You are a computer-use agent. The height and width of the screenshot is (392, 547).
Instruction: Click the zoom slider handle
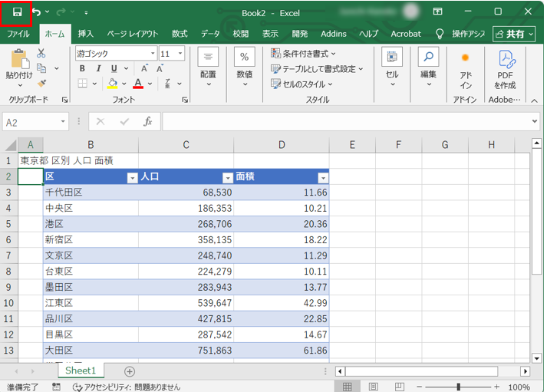[x=459, y=387]
